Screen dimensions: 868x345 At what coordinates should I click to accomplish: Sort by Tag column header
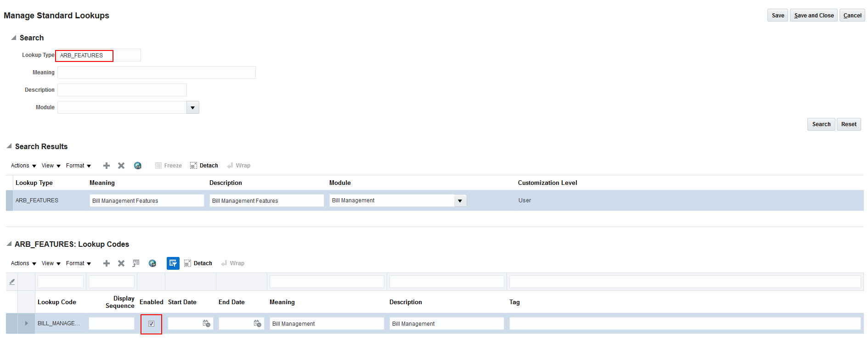click(x=514, y=302)
